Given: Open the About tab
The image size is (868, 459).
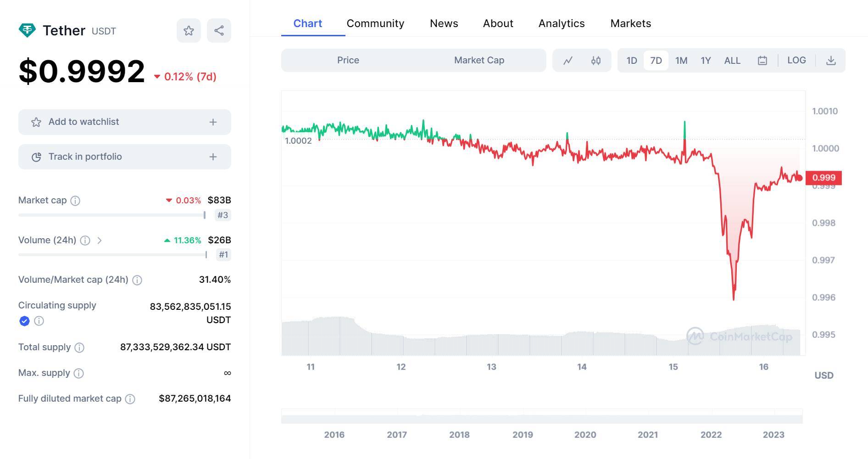Looking at the screenshot, I should (x=498, y=23).
